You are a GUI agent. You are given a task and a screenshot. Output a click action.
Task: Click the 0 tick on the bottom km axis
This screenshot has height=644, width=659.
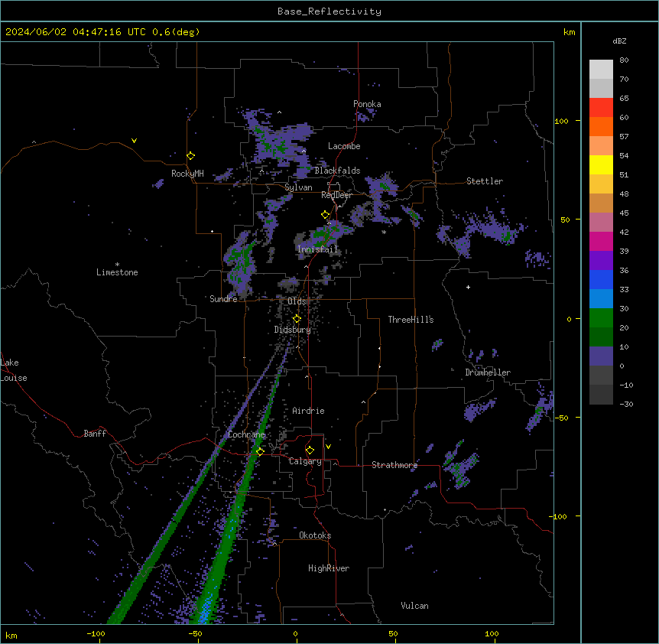tap(295, 633)
